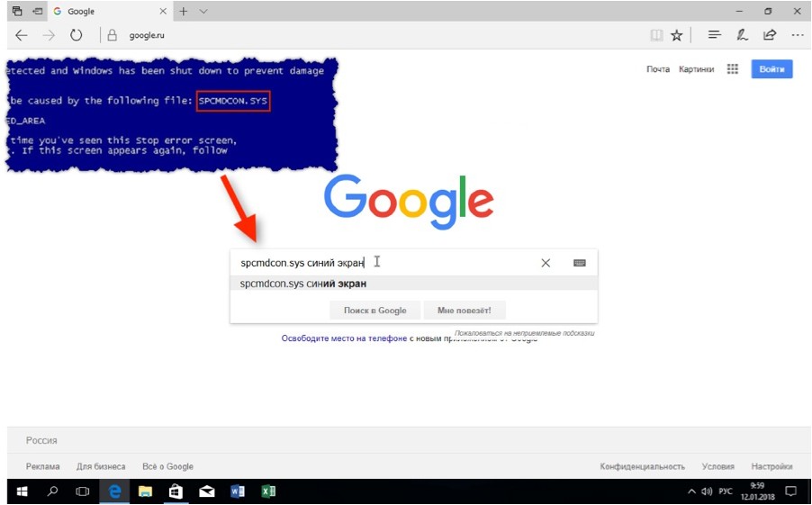Click the Поиск в Google button
Image resolution: width=812 pixels, height=505 pixels.
click(x=374, y=311)
